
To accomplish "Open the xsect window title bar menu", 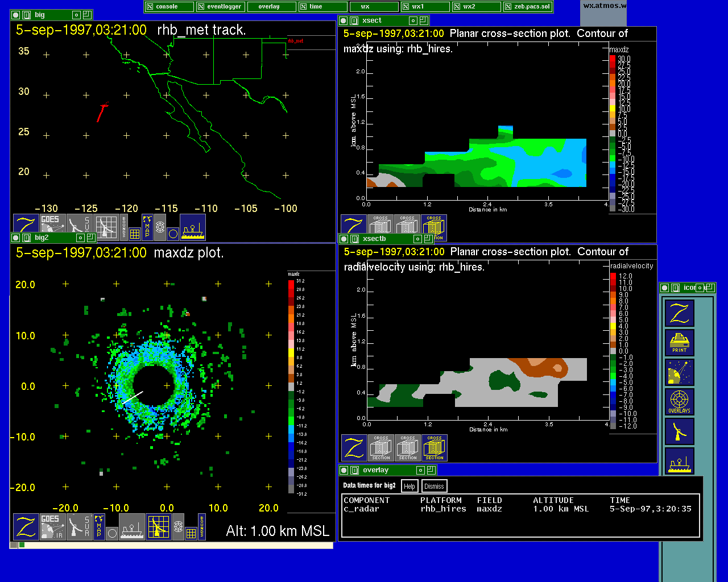I will (x=354, y=20).
